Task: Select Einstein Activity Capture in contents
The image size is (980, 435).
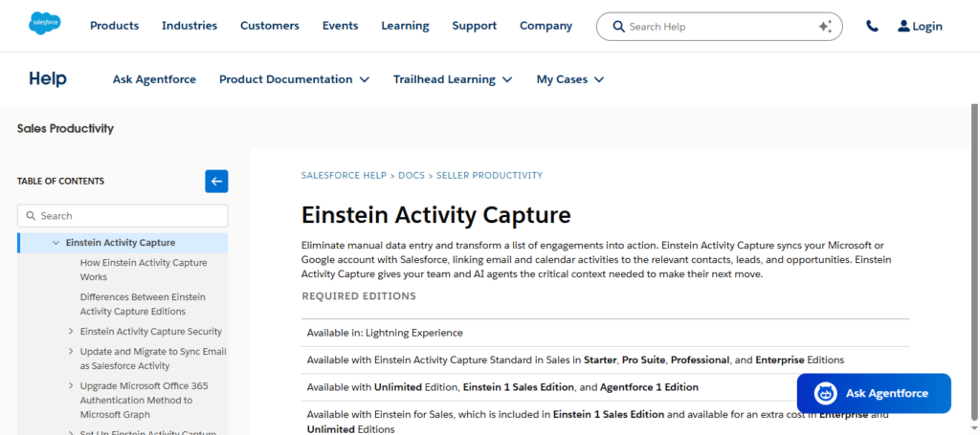Action: [121, 243]
